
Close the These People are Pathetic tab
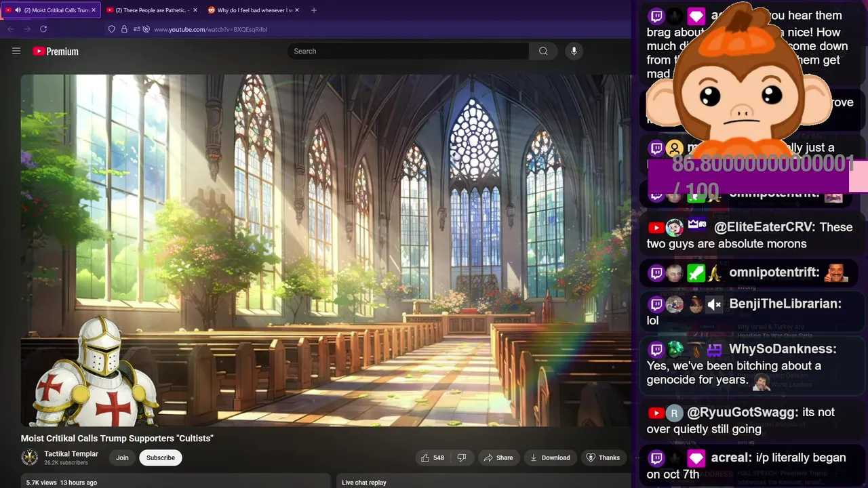tap(195, 10)
